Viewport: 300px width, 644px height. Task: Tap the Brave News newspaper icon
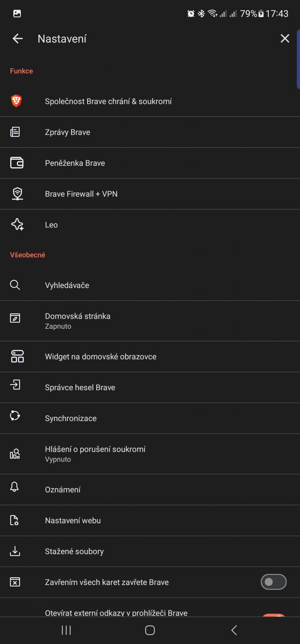[x=15, y=132]
